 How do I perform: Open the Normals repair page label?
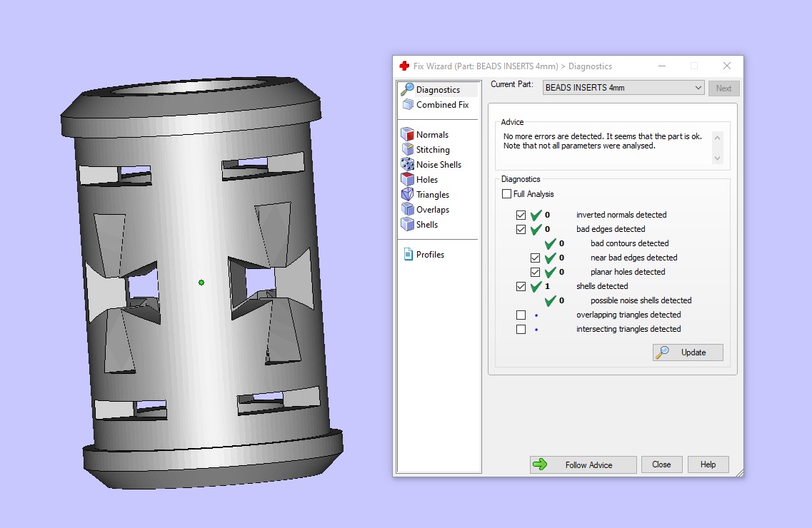tap(432, 134)
